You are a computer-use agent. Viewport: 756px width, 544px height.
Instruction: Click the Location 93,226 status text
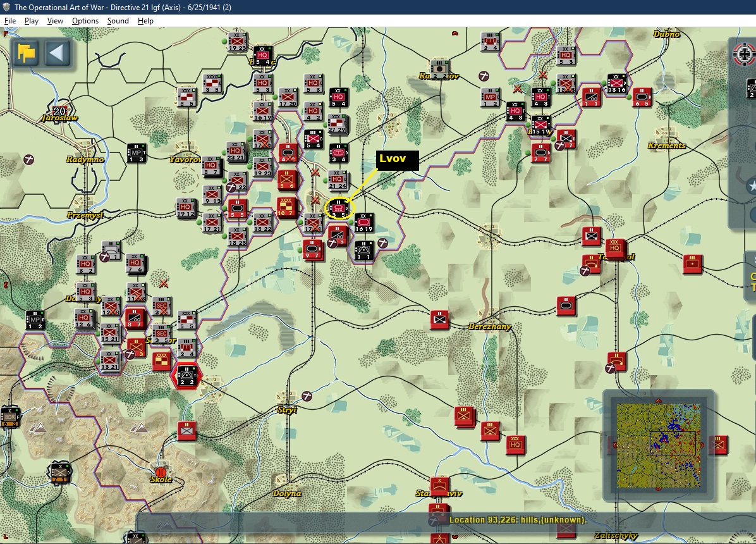click(x=518, y=520)
